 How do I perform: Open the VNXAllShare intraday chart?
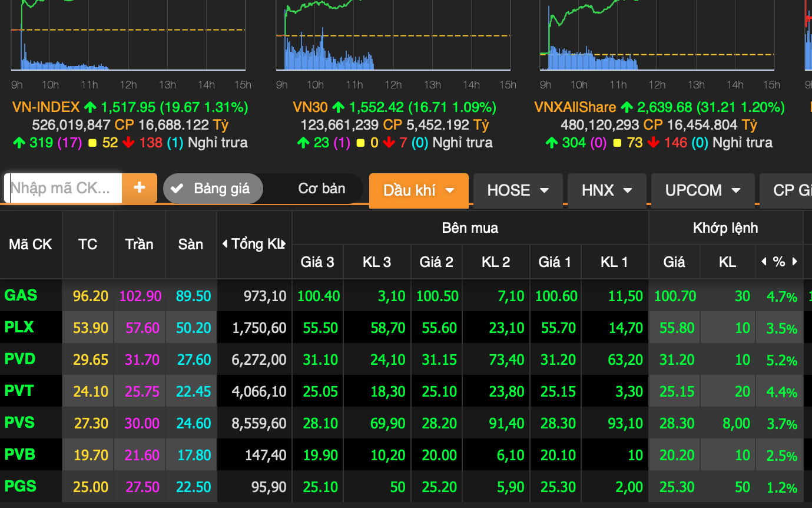(657, 35)
